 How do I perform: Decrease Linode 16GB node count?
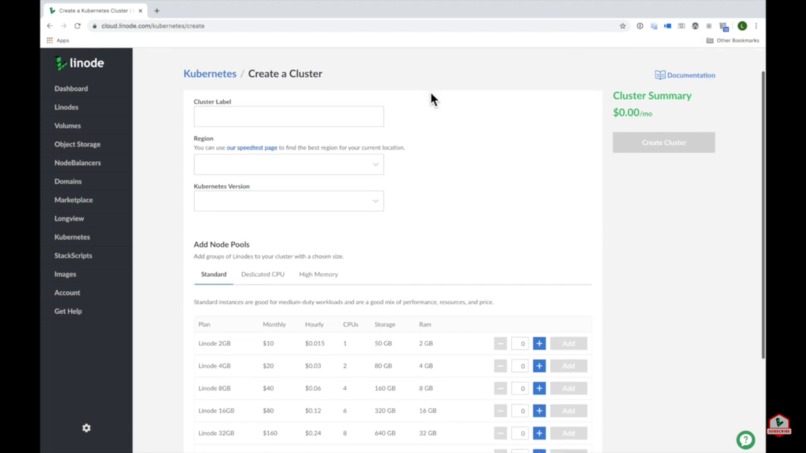tap(500, 410)
